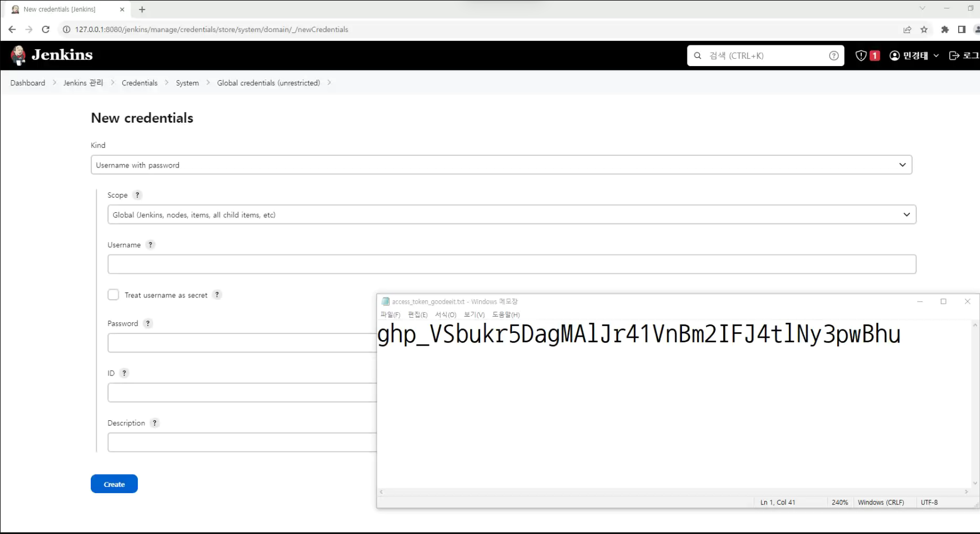Open the 도움말(H) menu in Notepad
The height and width of the screenshot is (534, 980).
click(506, 315)
